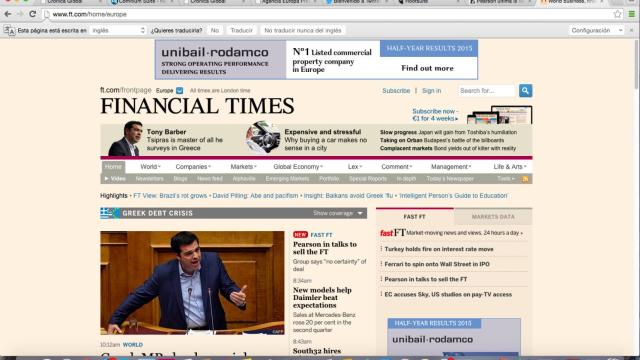Expand the Comment menu
The height and width of the screenshot is (360, 640).
396,167
